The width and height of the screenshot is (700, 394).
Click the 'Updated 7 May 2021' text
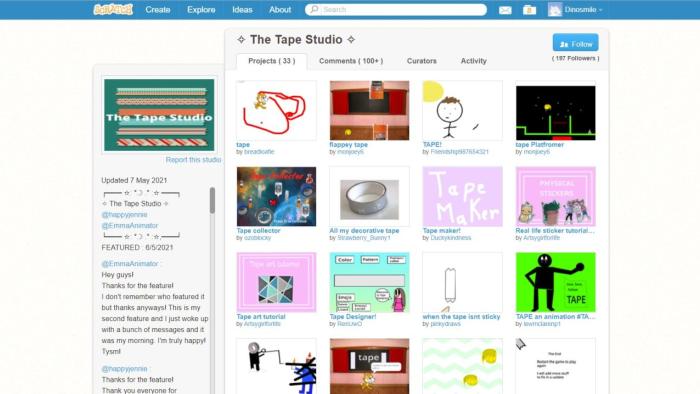point(134,180)
